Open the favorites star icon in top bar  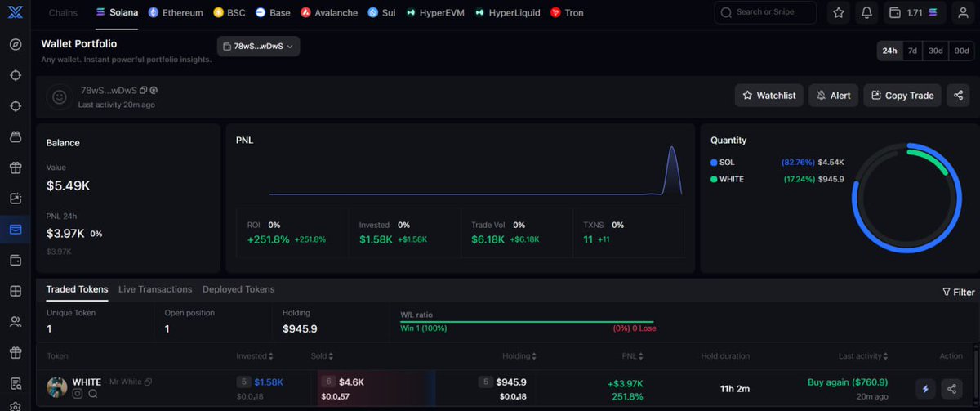(x=839, y=12)
